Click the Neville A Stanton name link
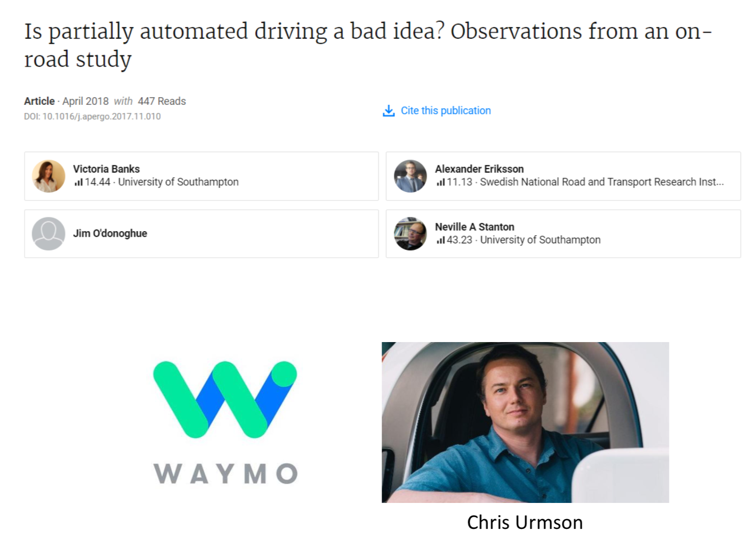Screen dimensions: 756x534 [474, 227]
